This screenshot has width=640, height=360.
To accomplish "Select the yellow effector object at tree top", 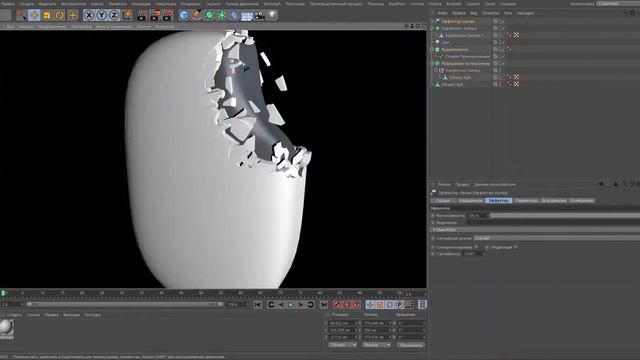I will [458, 21].
